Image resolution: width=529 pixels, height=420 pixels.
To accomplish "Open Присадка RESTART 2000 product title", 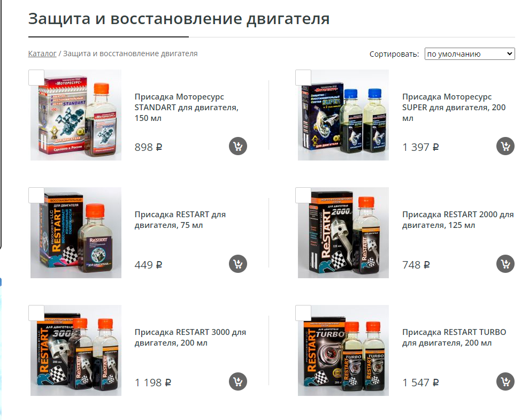I will click(x=458, y=219).
